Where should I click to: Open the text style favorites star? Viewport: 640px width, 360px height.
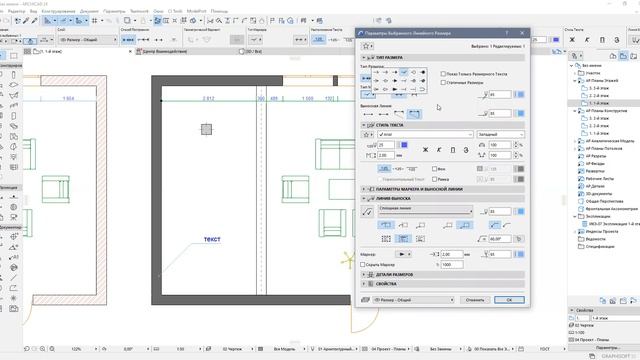(367, 134)
